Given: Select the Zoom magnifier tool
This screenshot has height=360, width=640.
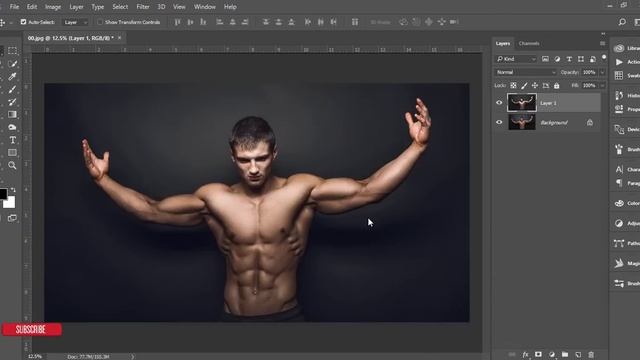Looking at the screenshot, I should (x=12, y=165).
